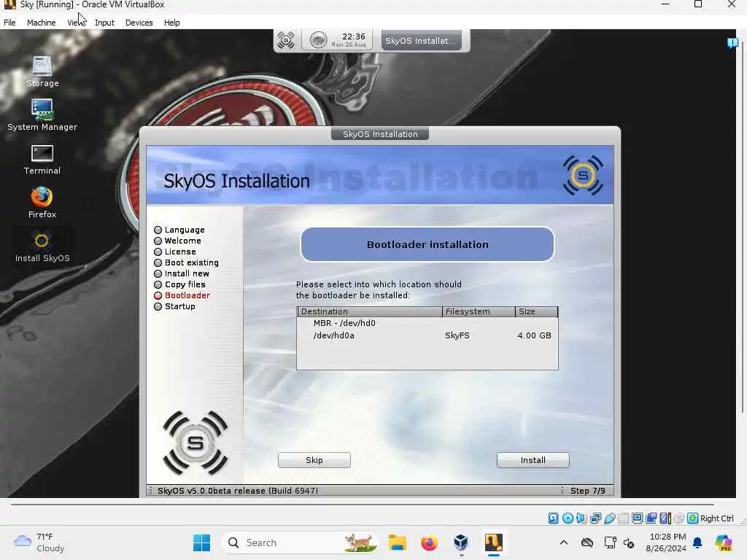The height and width of the screenshot is (560, 747).
Task: Select the License step radio button
Action: click(x=158, y=252)
